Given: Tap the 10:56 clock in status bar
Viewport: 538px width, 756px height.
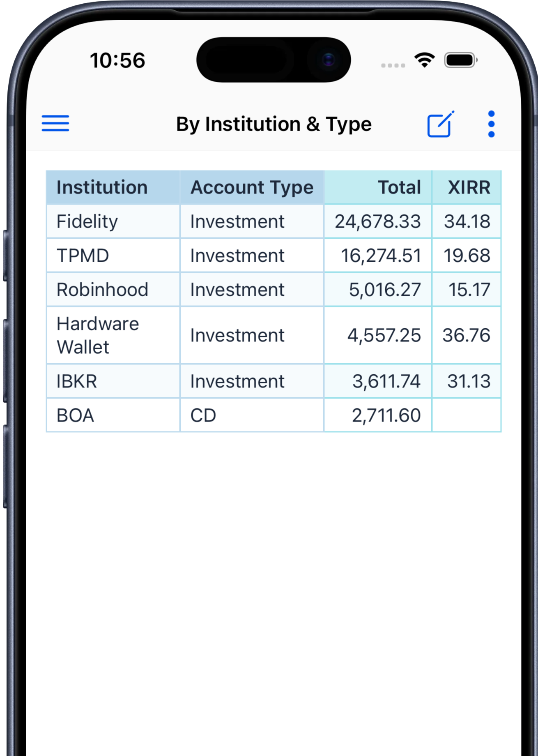Looking at the screenshot, I should (x=117, y=60).
